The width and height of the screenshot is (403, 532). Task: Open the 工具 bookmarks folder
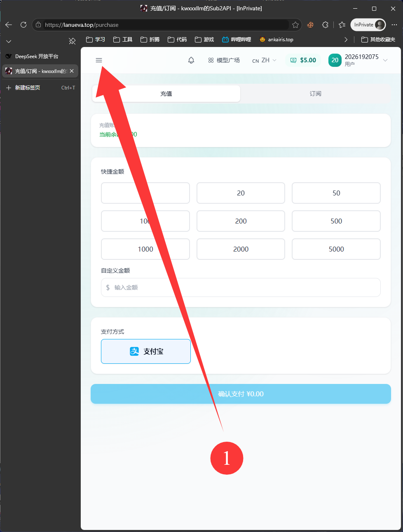click(x=123, y=40)
